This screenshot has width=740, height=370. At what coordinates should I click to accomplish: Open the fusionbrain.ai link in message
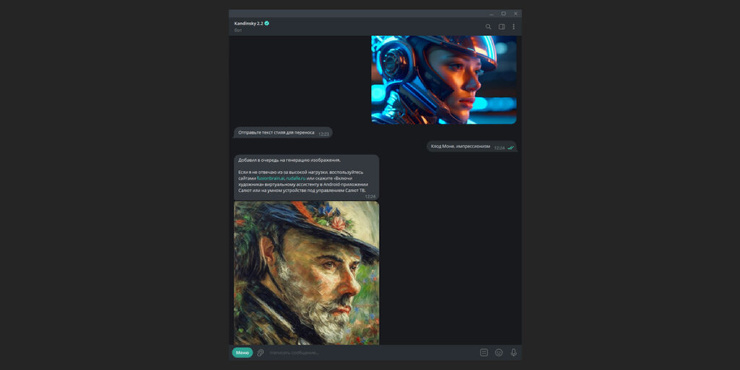[270, 179]
